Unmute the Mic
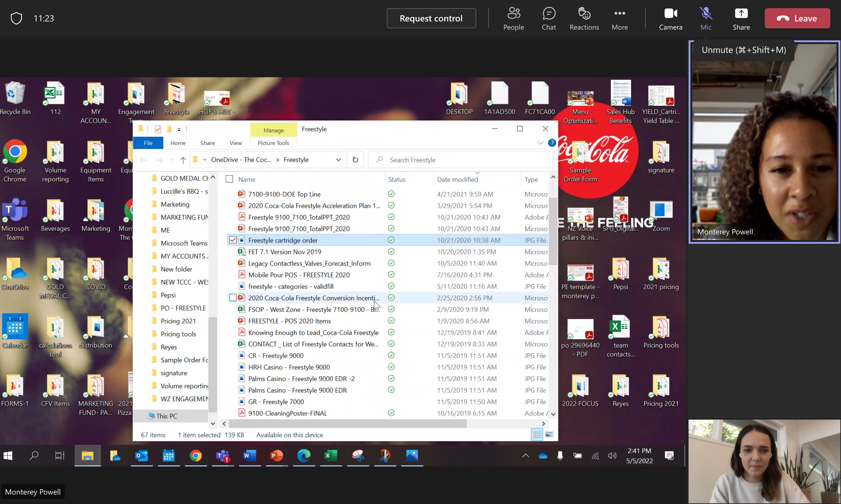Viewport: 841px width, 504px height. point(706,18)
